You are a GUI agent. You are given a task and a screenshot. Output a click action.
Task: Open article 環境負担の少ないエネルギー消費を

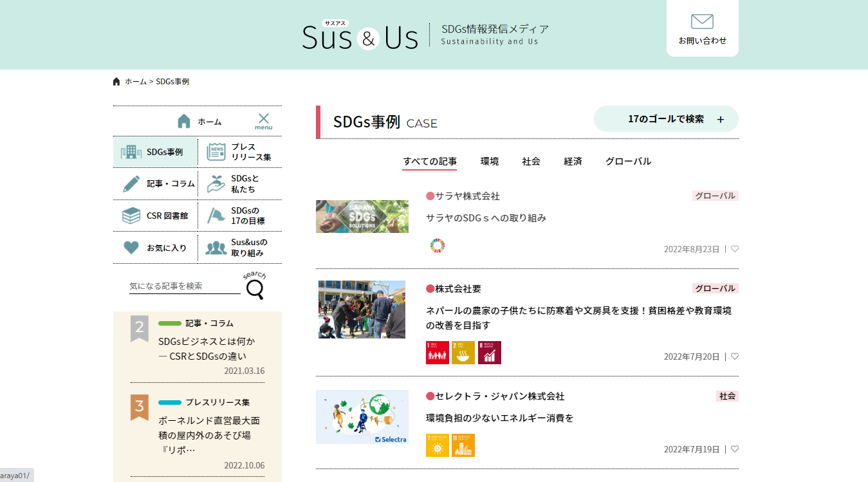(x=499, y=418)
